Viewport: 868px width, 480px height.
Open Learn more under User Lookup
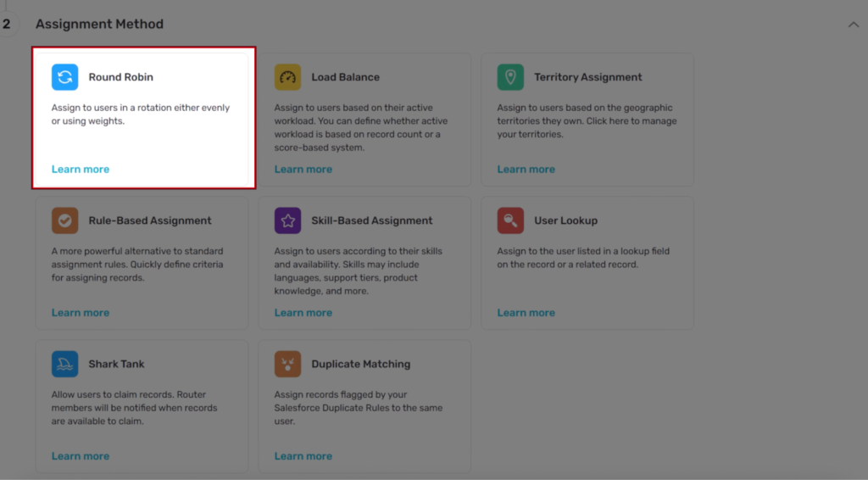[x=526, y=313]
